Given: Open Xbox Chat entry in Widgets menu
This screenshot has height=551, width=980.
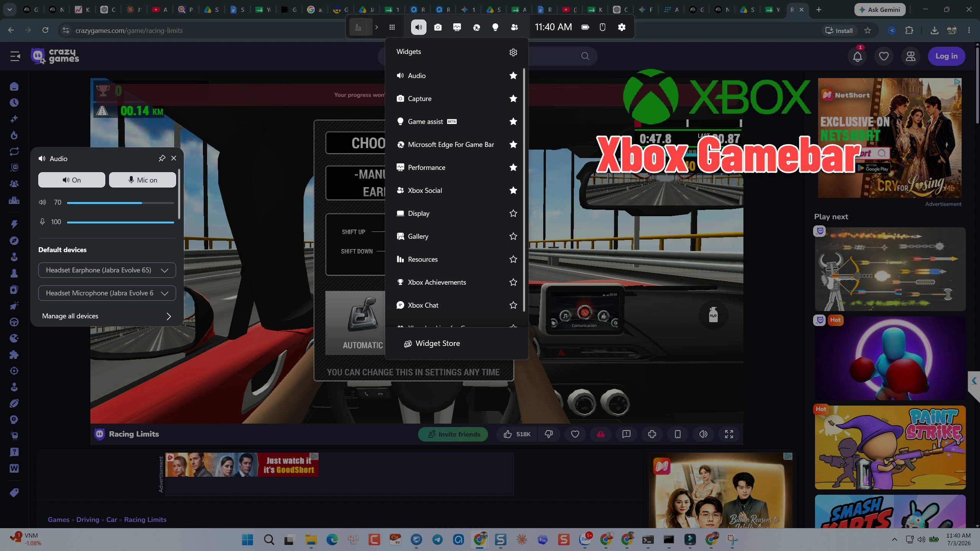Looking at the screenshot, I should click(448, 305).
